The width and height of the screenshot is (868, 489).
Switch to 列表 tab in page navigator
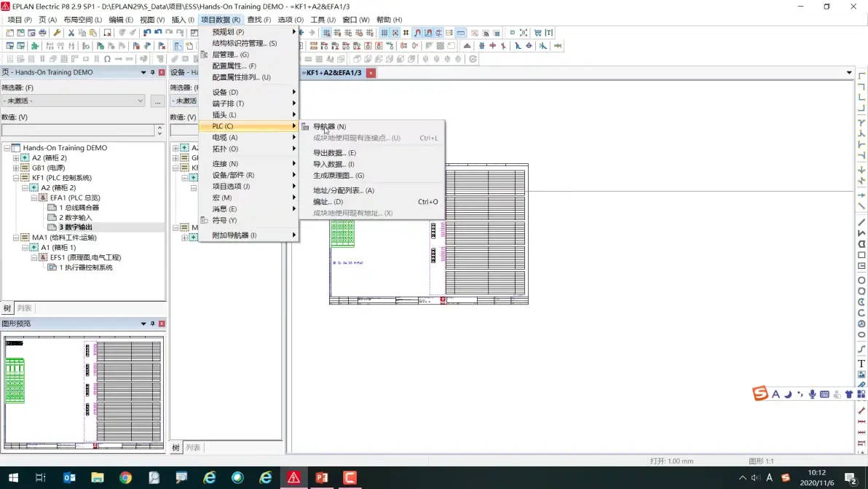click(24, 308)
